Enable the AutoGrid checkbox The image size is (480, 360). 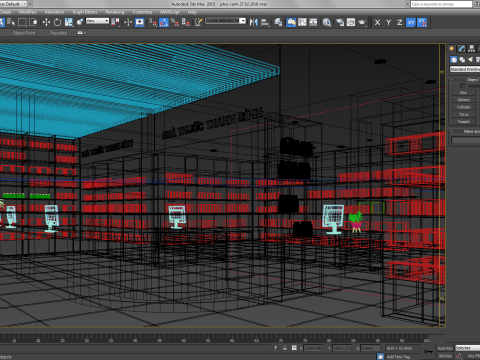tap(463, 86)
